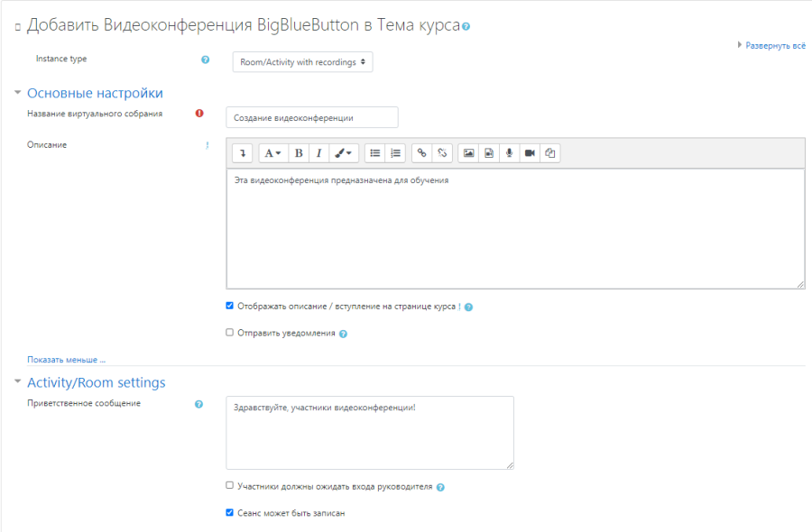Click the record audio microphone icon

tap(509, 153)
